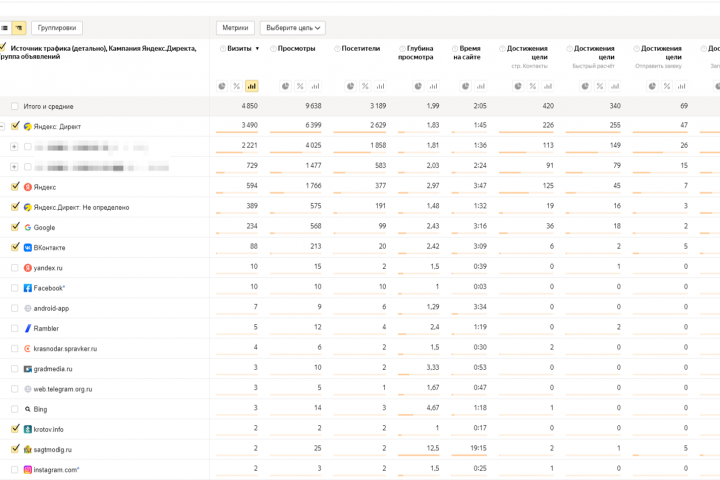Switch Посетители column to percent display
Image resolution: width=720 pixels, height=480 pixels.
coord(365,86)
